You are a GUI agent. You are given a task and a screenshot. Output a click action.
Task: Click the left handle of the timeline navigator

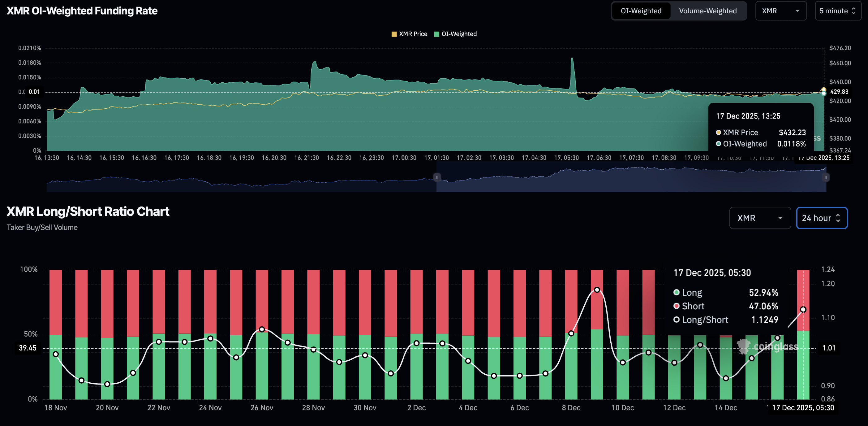pos(437,177)
